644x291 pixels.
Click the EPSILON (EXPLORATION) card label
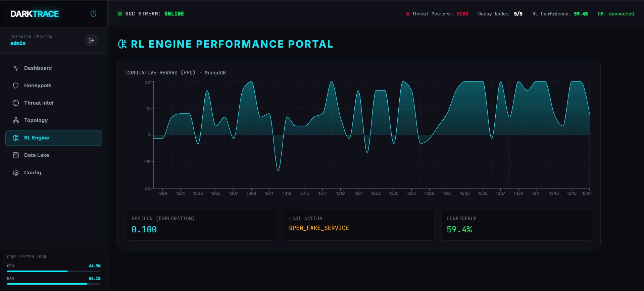tap(163, 219)
